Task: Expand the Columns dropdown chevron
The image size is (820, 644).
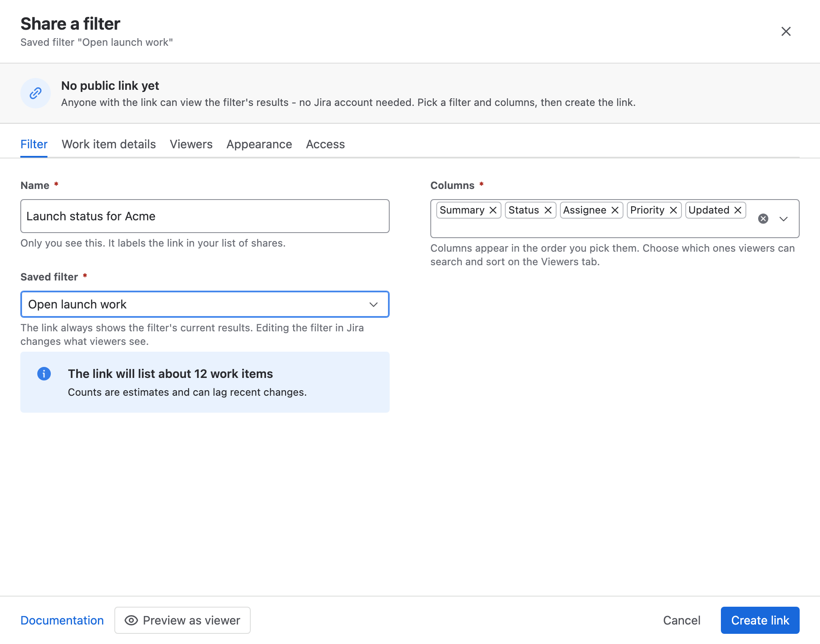Action: click(x=784, y=219)
